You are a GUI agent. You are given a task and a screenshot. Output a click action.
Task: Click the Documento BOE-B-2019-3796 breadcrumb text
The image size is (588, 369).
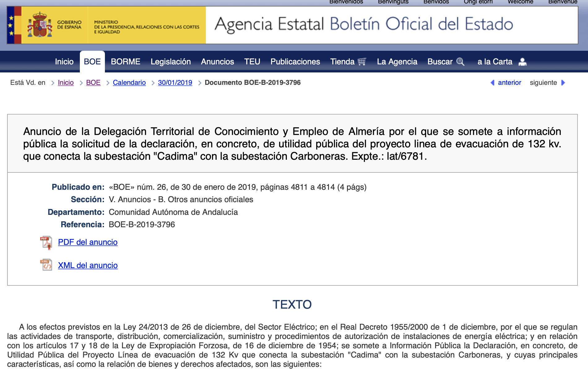(x=253, y=83)
